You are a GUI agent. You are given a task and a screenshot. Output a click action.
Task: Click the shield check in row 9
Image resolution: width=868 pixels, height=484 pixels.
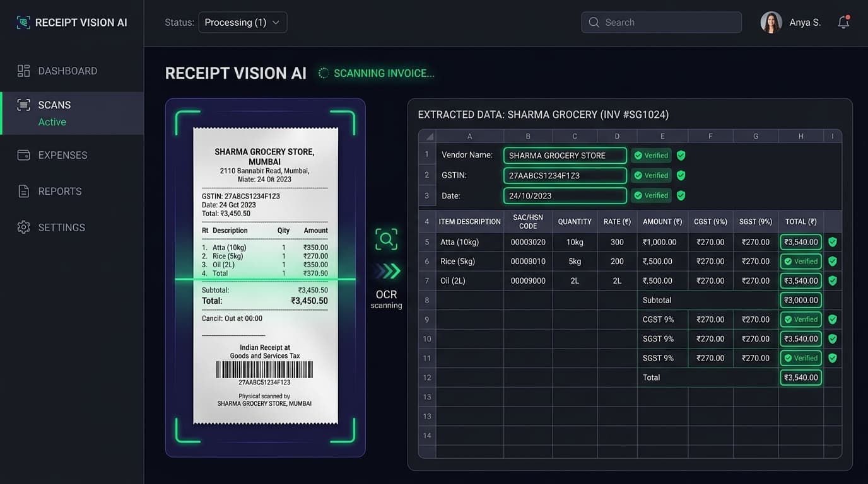(x=833, y=320)
